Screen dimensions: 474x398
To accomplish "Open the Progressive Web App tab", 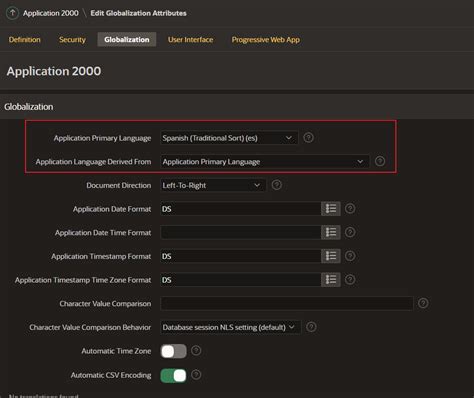I will pyautogui.click(x=266, y=40).
